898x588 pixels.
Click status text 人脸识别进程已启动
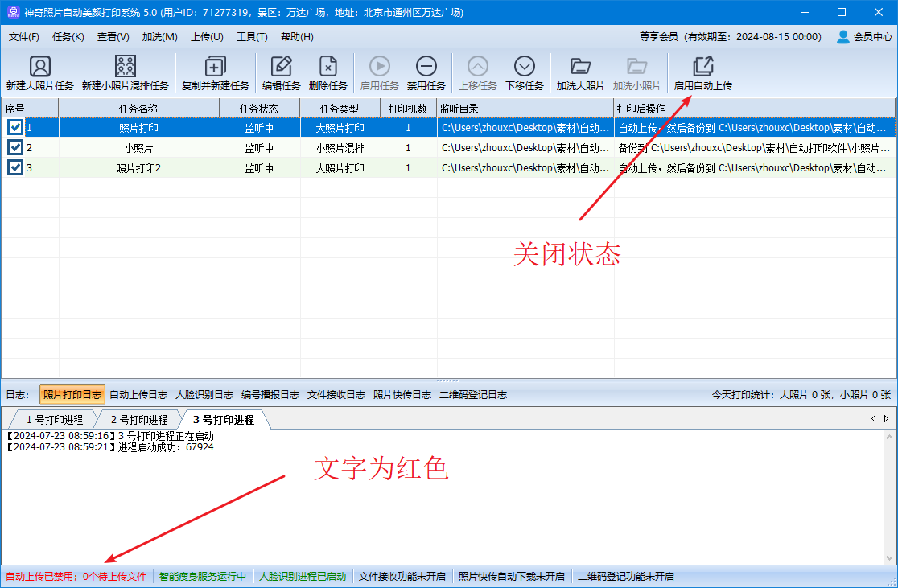click(303, 577)
